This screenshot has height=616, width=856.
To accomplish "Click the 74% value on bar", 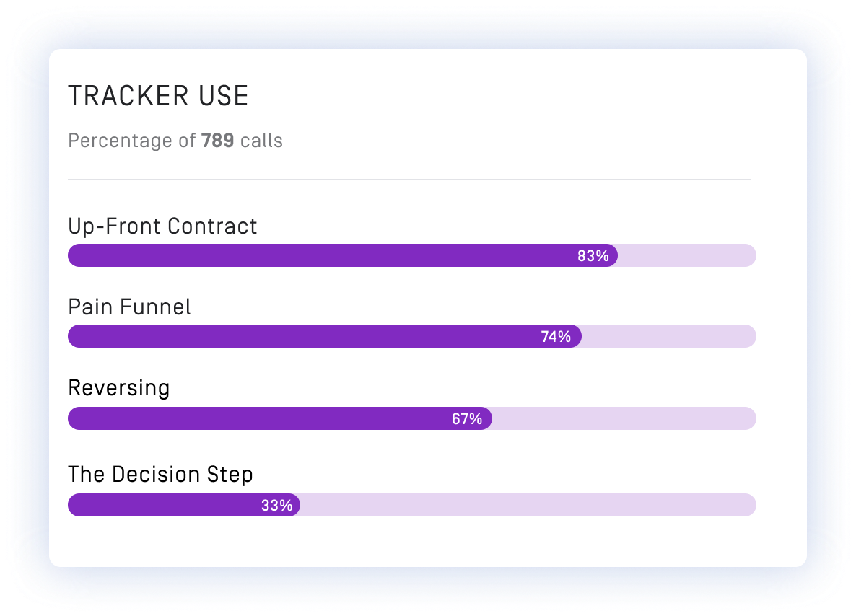I will coord(556,336).
